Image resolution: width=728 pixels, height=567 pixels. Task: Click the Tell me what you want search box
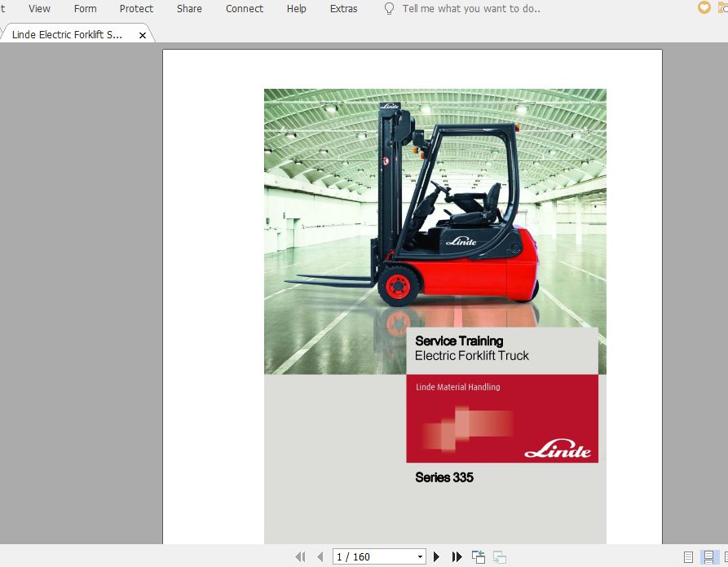pos(471,9)
